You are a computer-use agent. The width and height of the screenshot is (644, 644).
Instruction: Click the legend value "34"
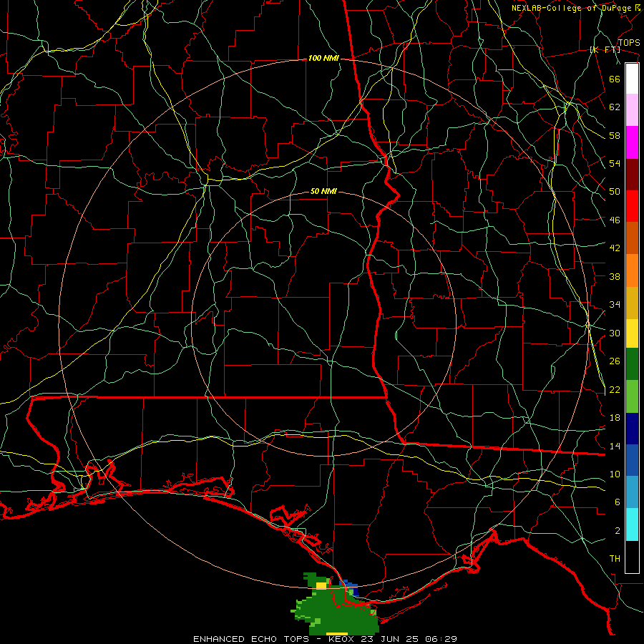click(615, 305)
